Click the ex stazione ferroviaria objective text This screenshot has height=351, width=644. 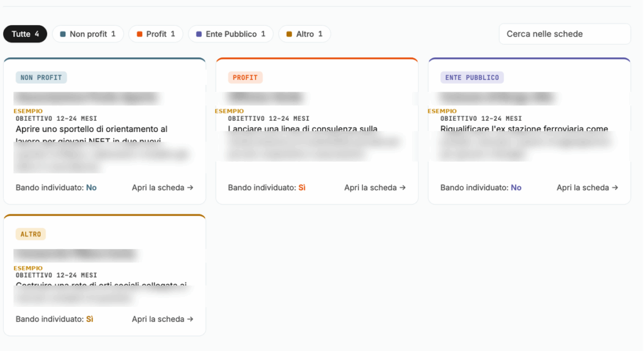pos(524,128)
